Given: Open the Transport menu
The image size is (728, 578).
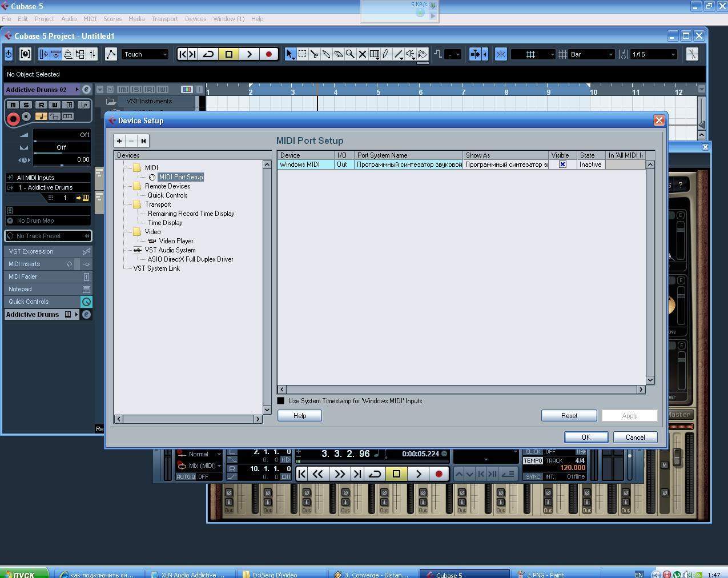Looking at the screenshot, I should click(164, 19).
